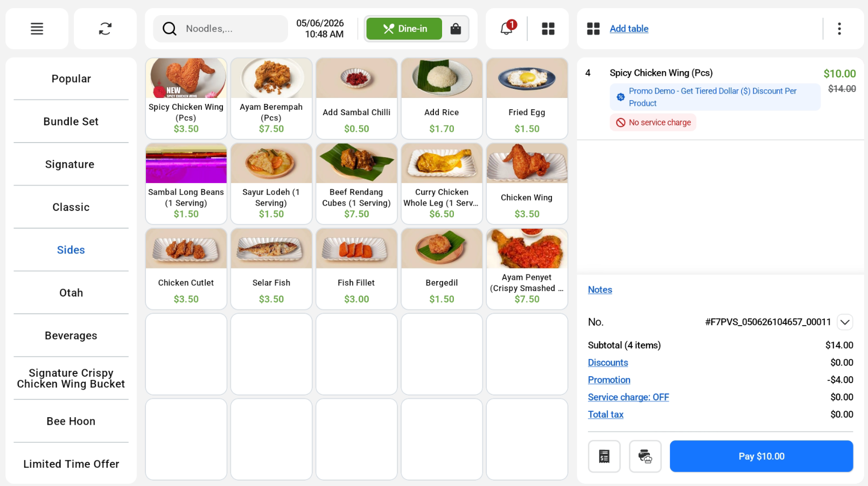
Task: Switch to the Beverages category
Action: click(x=71, y=336)
